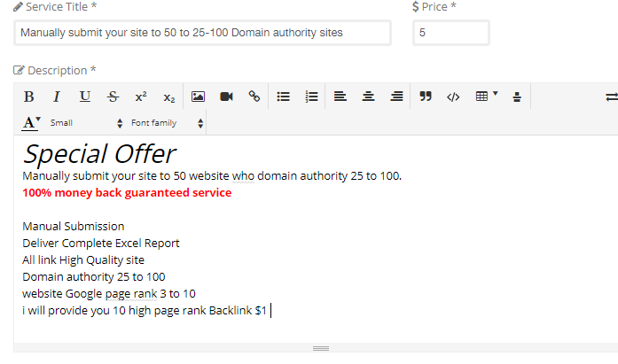618x364 pixels.
Task: Apply subscript formatting
Action: pos(169,97)
